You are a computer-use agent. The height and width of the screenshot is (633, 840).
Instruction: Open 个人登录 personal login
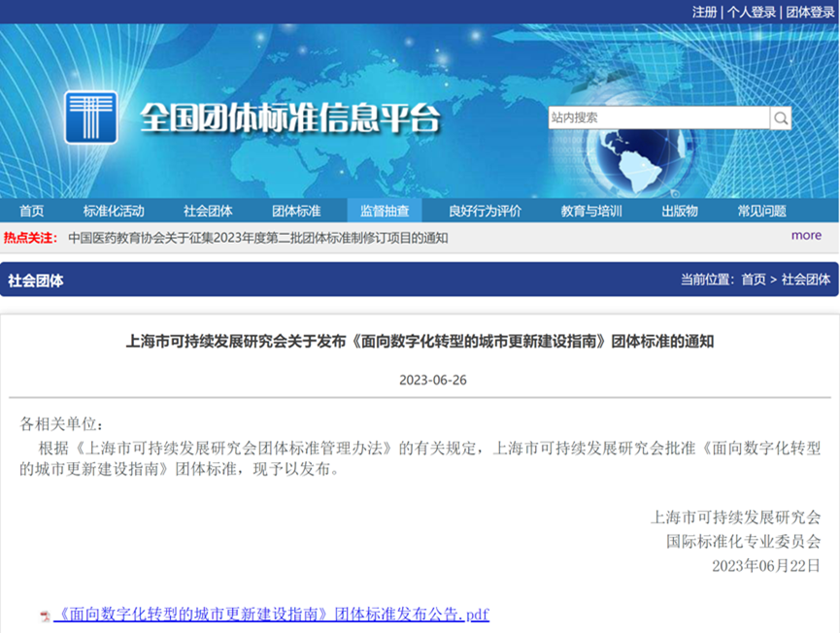tap(752, 12)
